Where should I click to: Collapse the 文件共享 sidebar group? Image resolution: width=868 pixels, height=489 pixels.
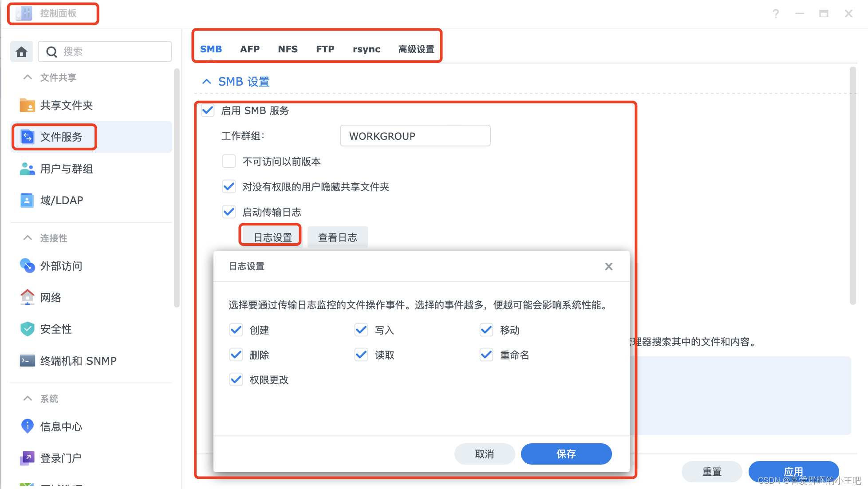click(x=28, y=77)
